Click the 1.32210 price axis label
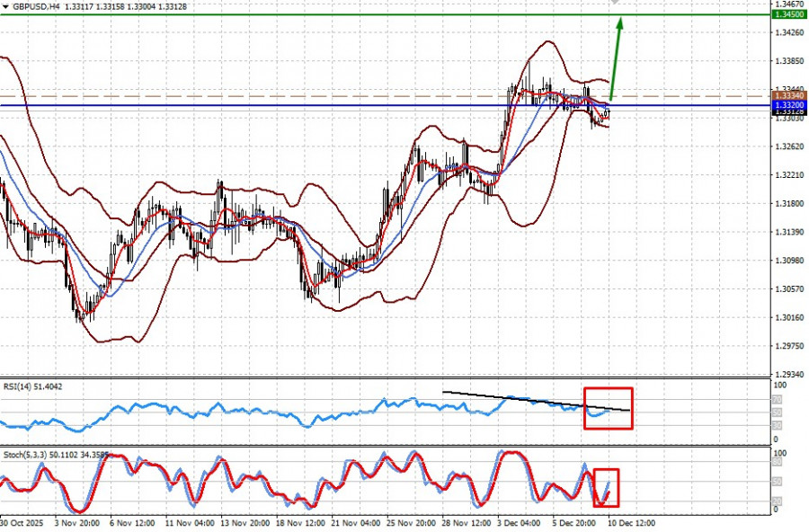The image size is (809, 532). pyautogui.click(x=789, y=175)
